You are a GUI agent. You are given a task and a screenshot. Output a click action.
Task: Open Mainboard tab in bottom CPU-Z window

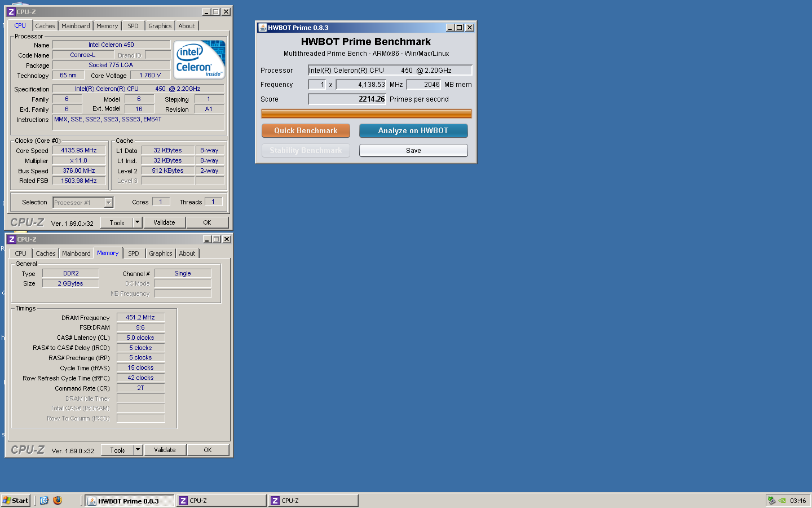[76, 253]
